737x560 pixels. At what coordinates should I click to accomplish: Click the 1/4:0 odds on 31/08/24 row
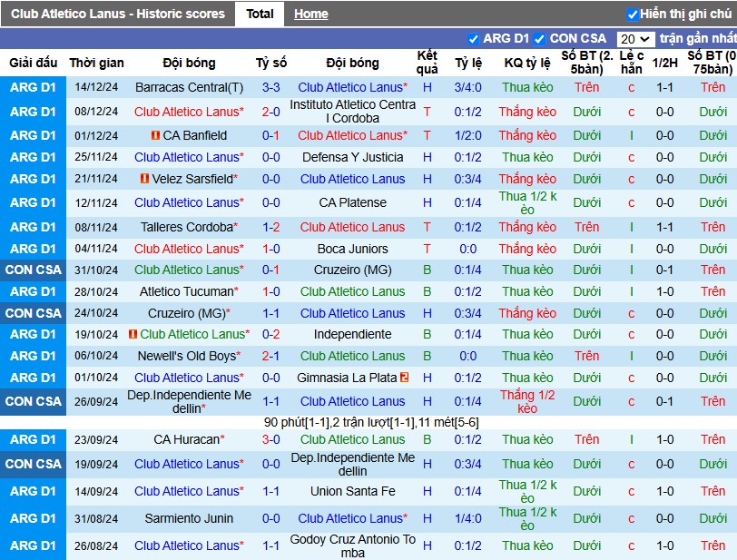click(x=467, y=518)
